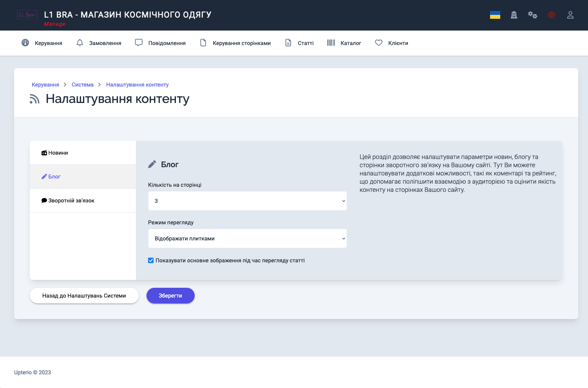Click the speech bubble icon by Зворотній зв'язок

[x=44, y=200]
